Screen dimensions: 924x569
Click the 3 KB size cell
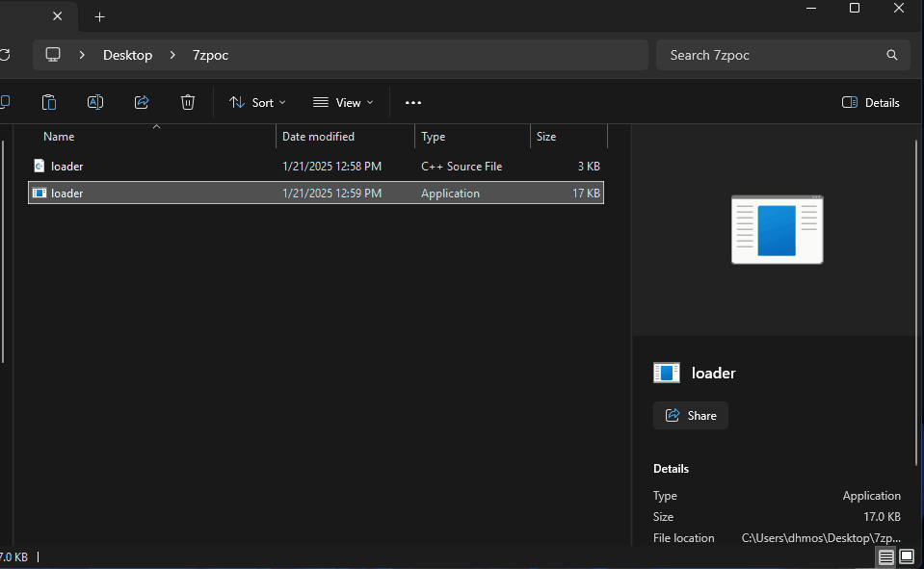pyautogui.click(x=589, y=167)
